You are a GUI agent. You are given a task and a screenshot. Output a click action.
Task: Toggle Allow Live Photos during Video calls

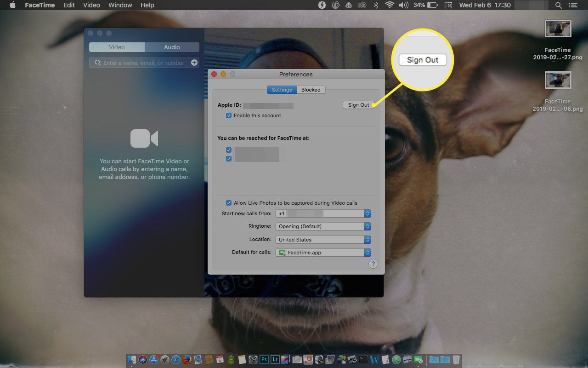pyautogui.click(x=229, y=203)
